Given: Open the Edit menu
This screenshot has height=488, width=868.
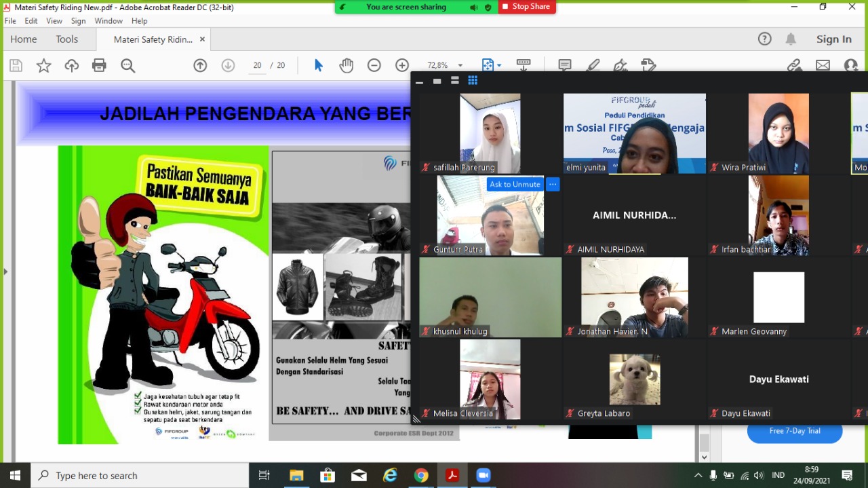Looking at the screenshot, I should (31, 21).
